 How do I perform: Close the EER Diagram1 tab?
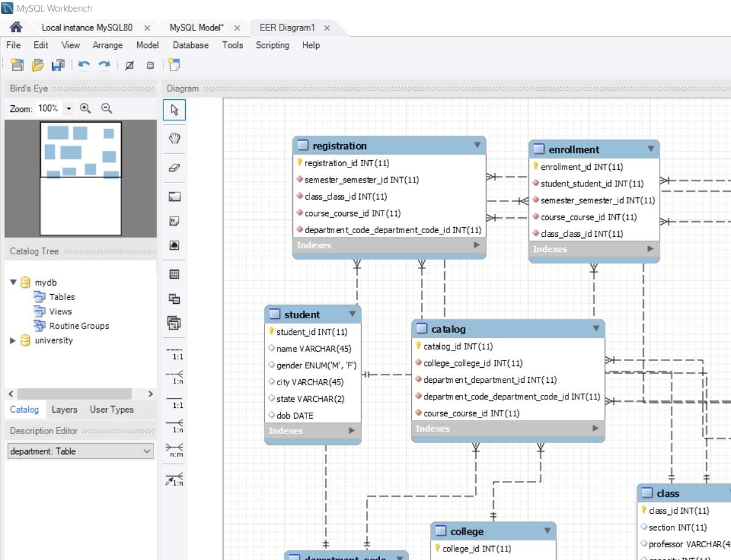pos(327,28)
